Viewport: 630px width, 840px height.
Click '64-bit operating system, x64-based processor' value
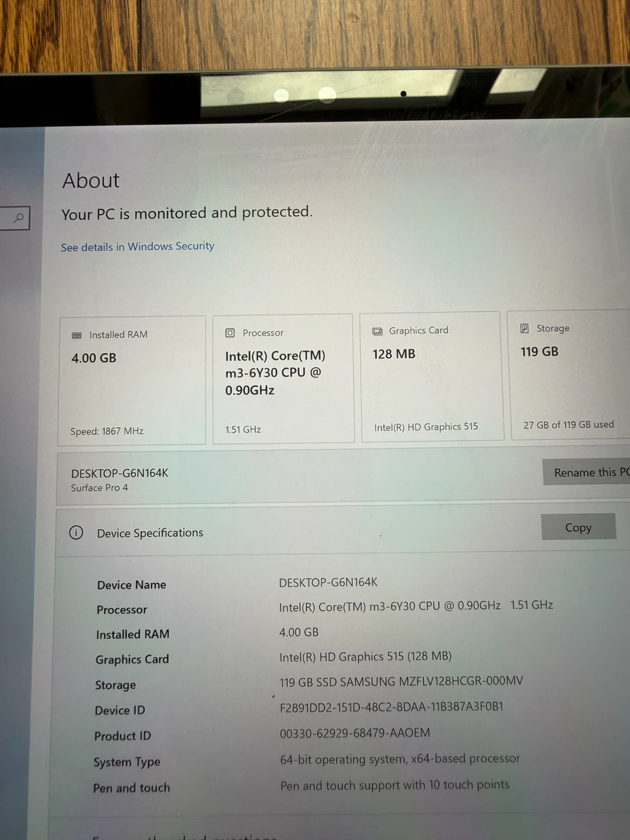(400, 759)
